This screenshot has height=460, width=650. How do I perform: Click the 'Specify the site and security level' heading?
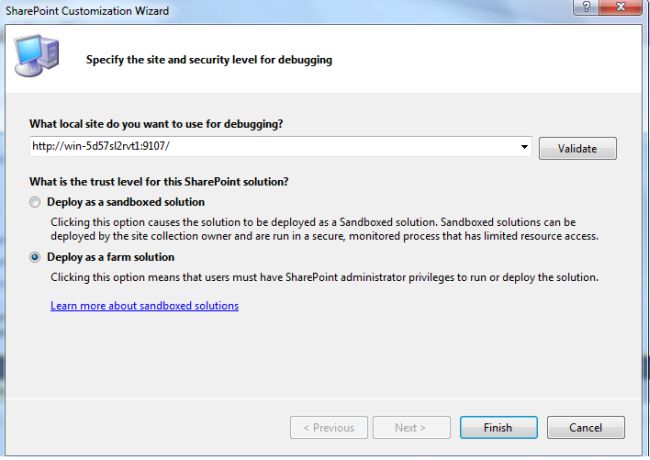click(x=209, y=60)
